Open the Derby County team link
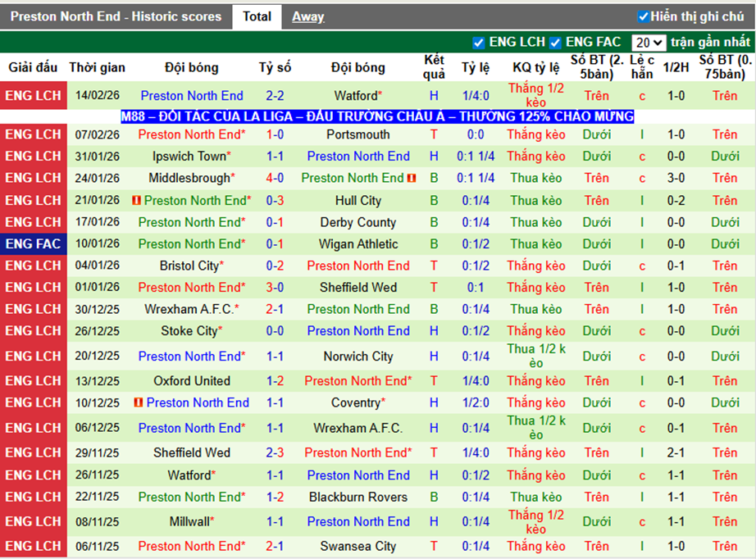Screen dimensions: 756x559 point(358,222)
